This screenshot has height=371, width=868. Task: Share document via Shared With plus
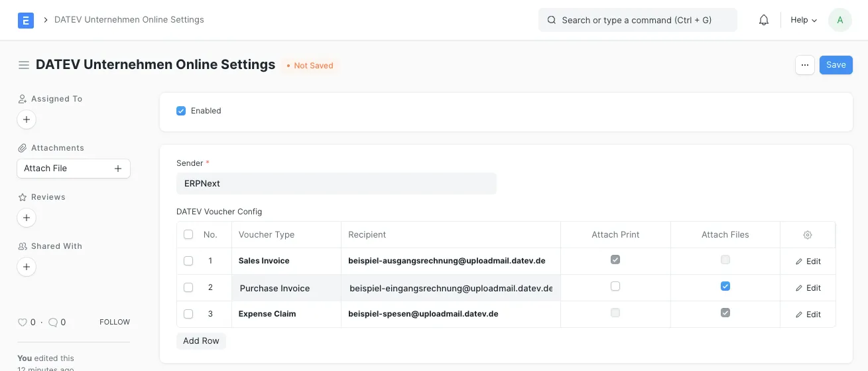tap(26, 267)
